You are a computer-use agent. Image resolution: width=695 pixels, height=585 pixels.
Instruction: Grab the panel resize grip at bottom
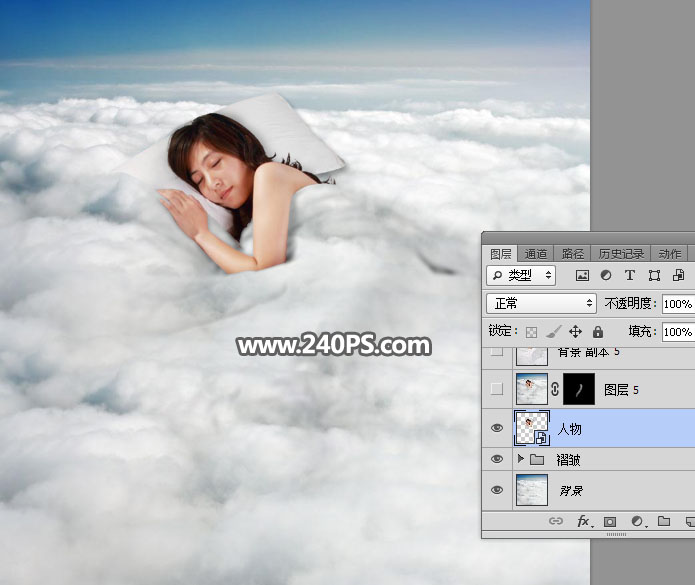click(x=617, y=534)
